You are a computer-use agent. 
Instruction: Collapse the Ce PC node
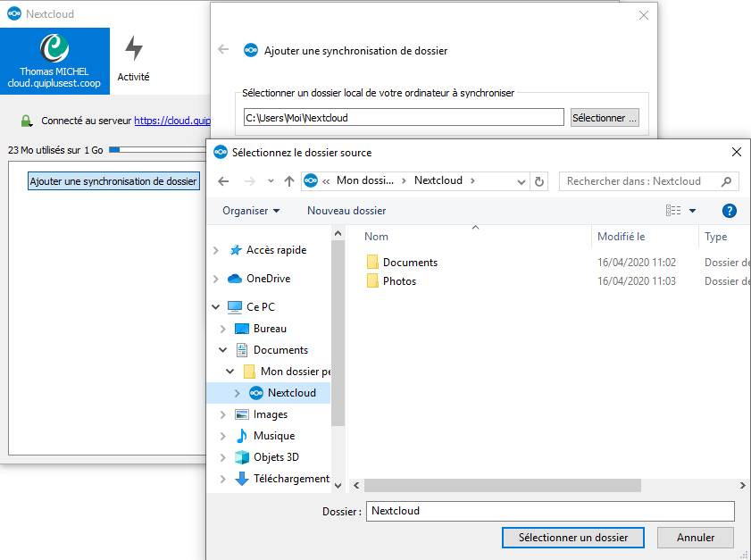(x=215, y=307)
